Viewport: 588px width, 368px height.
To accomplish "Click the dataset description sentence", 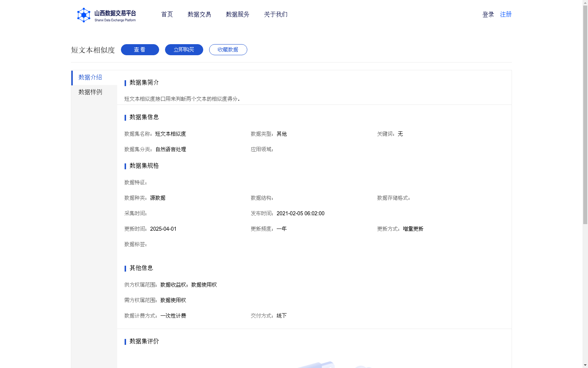I will coord(183,99).
